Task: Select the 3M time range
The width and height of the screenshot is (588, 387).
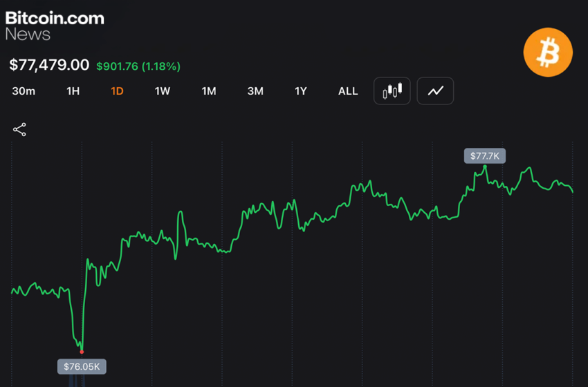Action: (x=255, y=91)
